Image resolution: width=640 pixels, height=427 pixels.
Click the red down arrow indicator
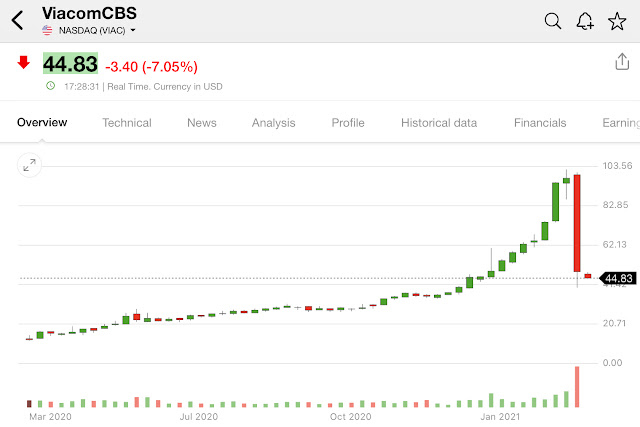click(x=24, y=62)
